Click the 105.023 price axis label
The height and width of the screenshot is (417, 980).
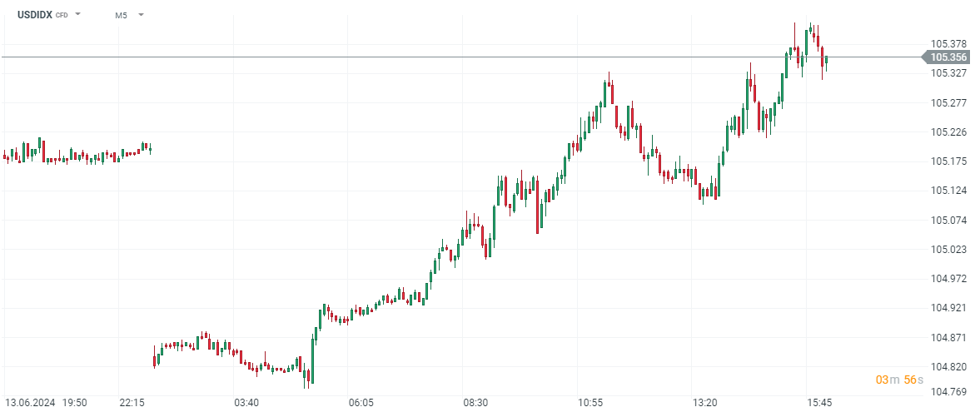click(x=948, y=250)
